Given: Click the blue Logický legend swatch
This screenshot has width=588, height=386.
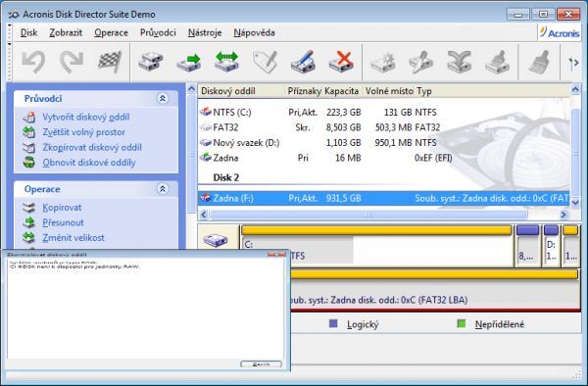Looking at the screenshot, I should (x=333, y=324).
